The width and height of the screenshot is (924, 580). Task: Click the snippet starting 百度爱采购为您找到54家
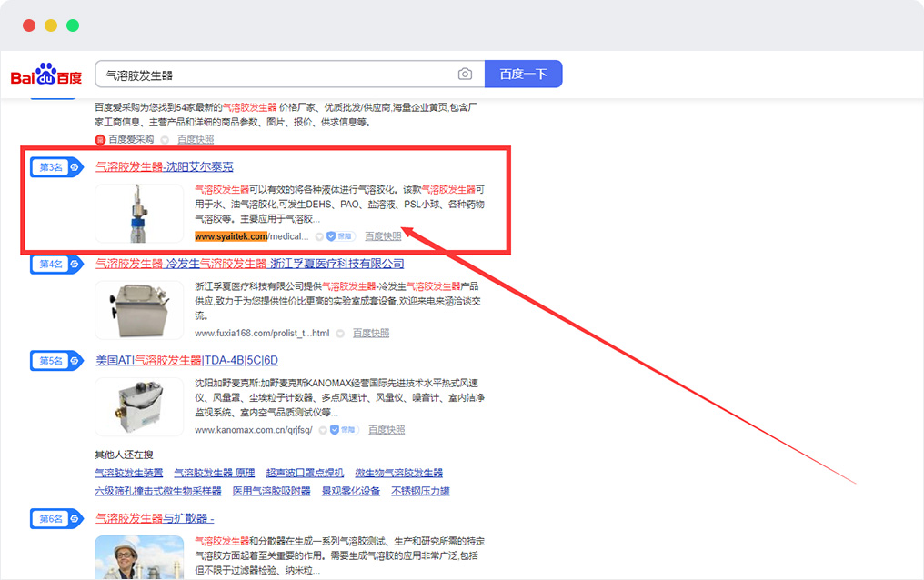[x=286, y=115]
